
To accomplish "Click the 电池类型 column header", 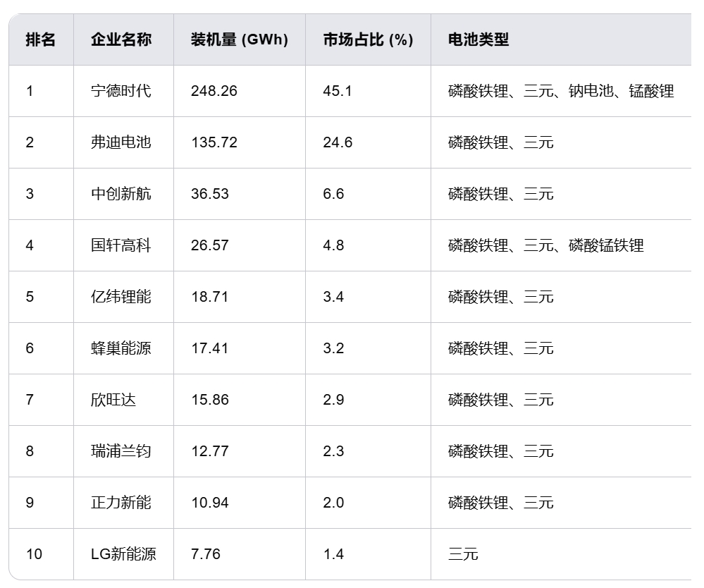I will click(478, 39).
